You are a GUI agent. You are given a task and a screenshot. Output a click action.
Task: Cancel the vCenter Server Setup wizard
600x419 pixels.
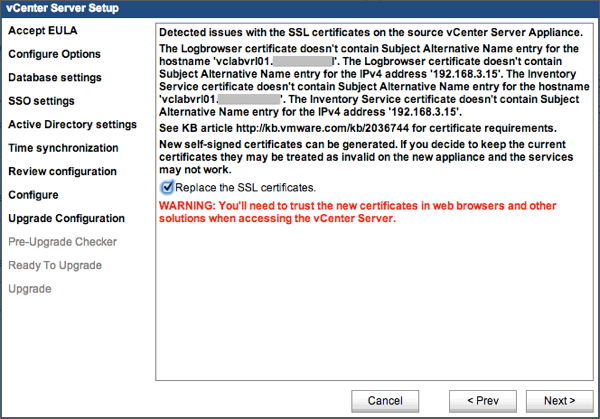tap(385, 401)
